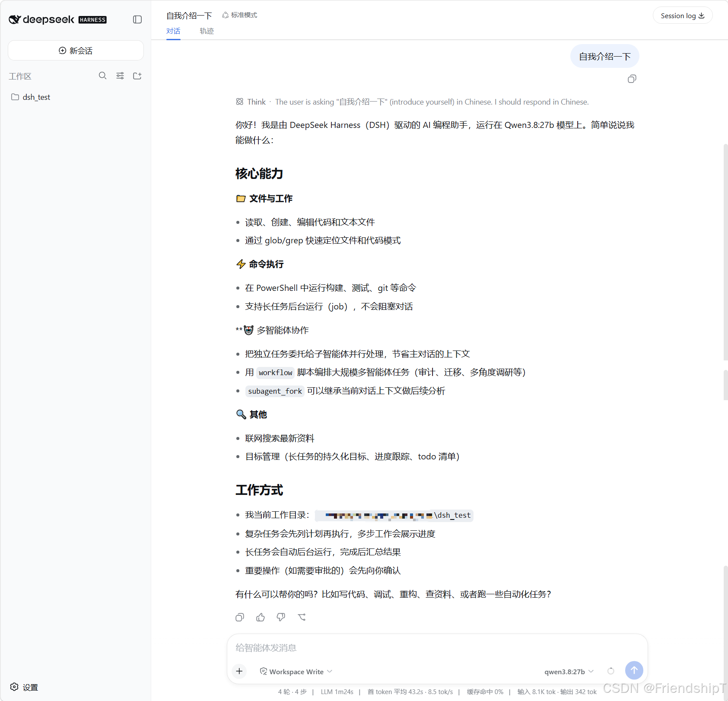Image resolution: width=728 pixels, height=701 pixels.
Task: Click the 缓存命中 0% status entry
Action: point(485,691)
